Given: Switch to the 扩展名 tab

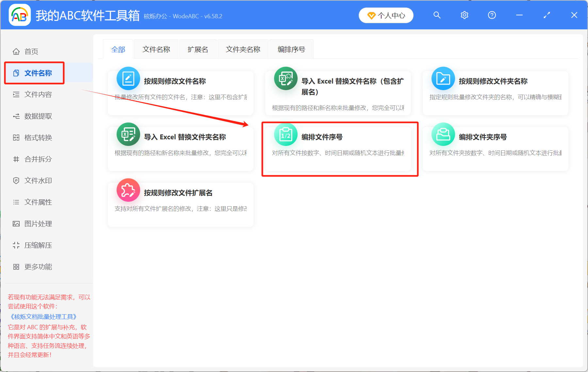Looking at the screenshot, I should click(198, 49).
